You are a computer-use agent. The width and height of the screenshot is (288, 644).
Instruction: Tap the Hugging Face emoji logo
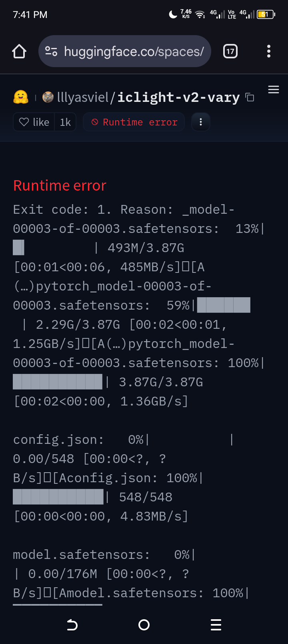coord(21,97)
